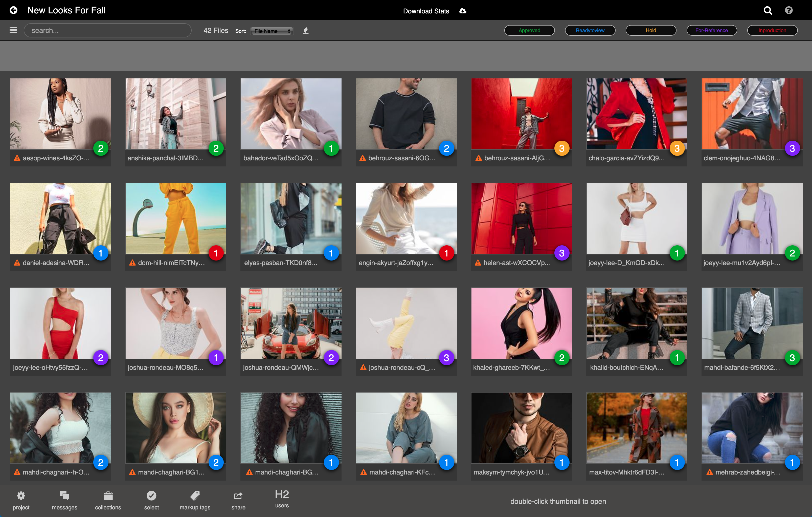The height and width of the screenshot is (517, 812).
Task: Click the share icon
Action: [x=238, y=496]
